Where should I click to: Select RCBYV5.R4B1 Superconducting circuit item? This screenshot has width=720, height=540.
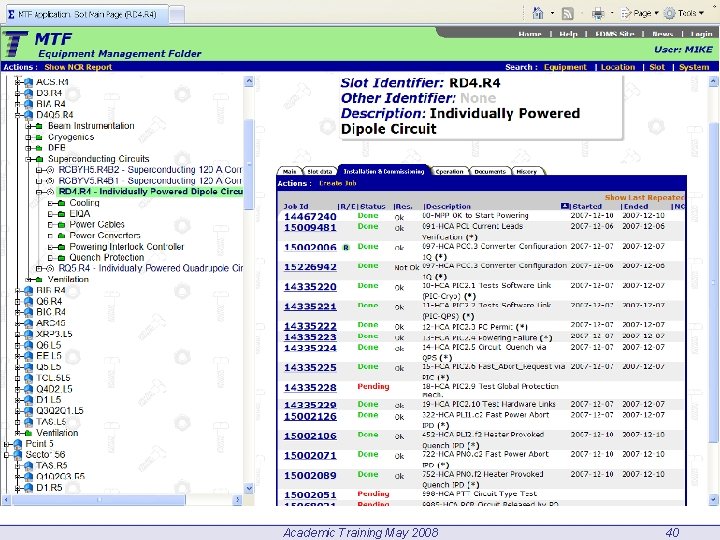click(150, 181)
